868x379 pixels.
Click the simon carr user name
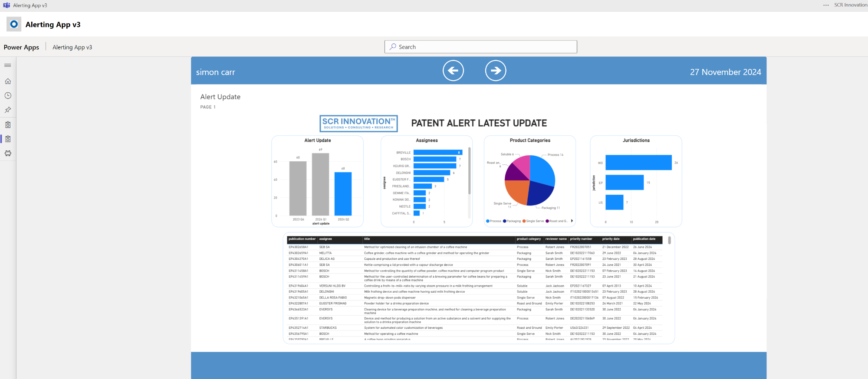[x=215, y=72]
